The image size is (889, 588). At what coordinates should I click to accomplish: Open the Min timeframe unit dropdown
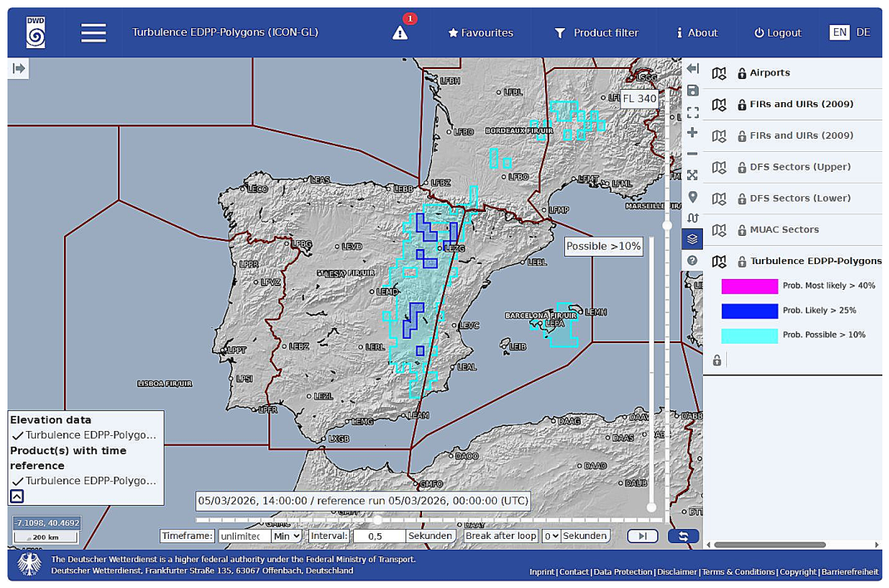click(x=287, y=536)
